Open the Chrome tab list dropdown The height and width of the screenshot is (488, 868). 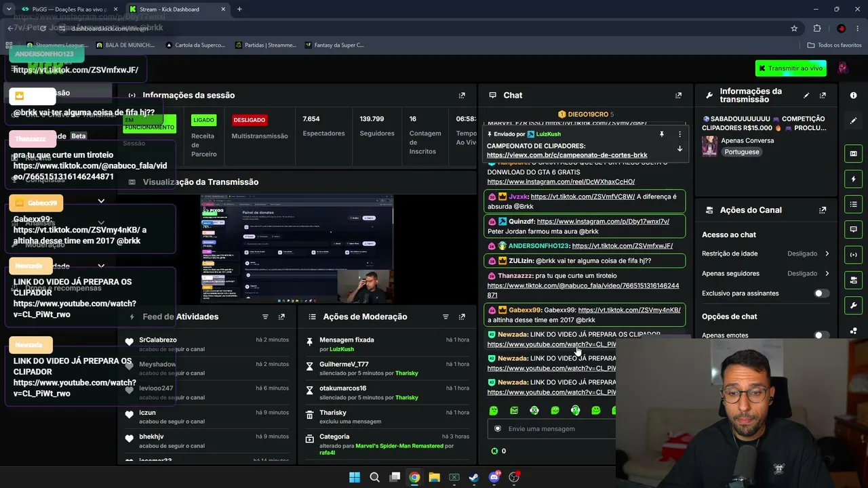[9, 9]
